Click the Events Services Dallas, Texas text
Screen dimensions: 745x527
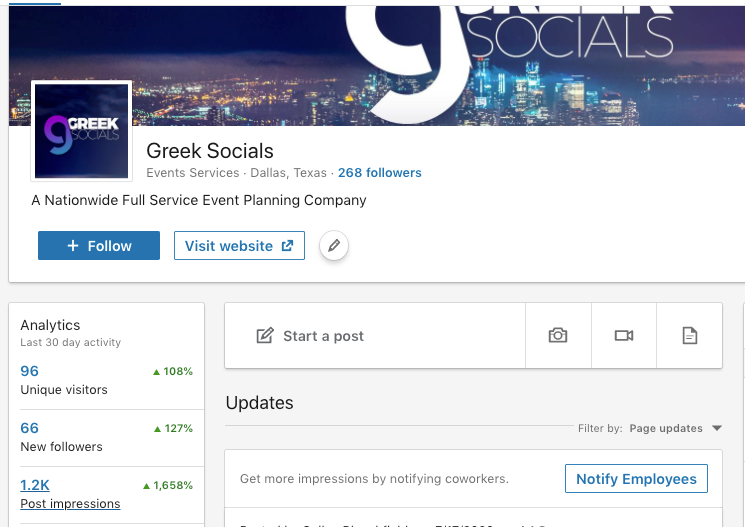pos(236,172)
